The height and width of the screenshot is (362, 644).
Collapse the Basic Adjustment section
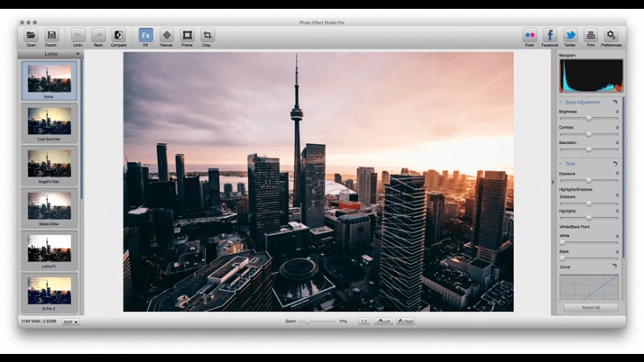point(561,102)
